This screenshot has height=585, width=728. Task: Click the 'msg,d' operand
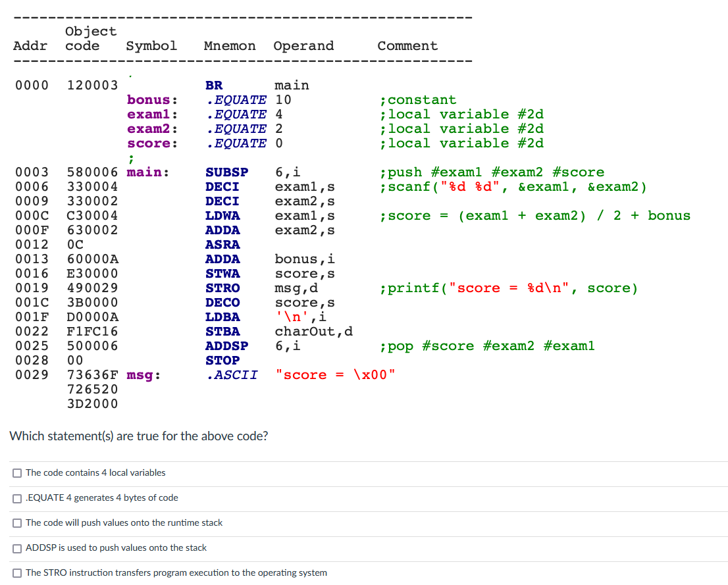point(296,288)
